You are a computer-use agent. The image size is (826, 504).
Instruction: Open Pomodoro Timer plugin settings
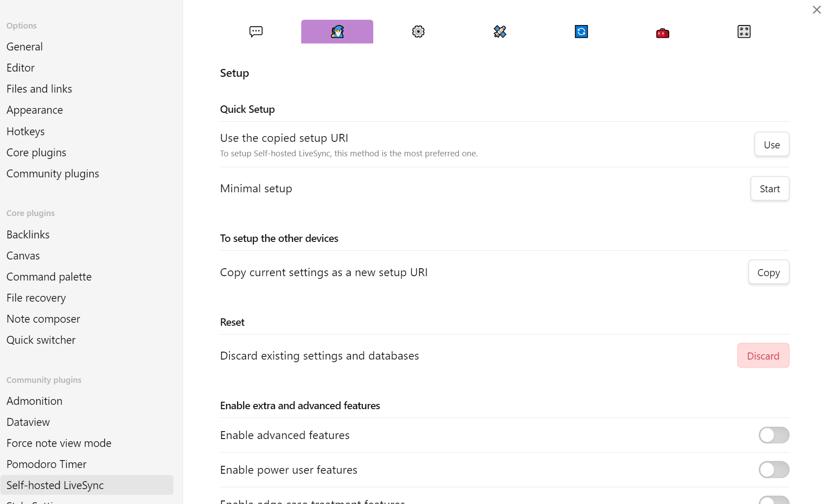click(47, 464)
